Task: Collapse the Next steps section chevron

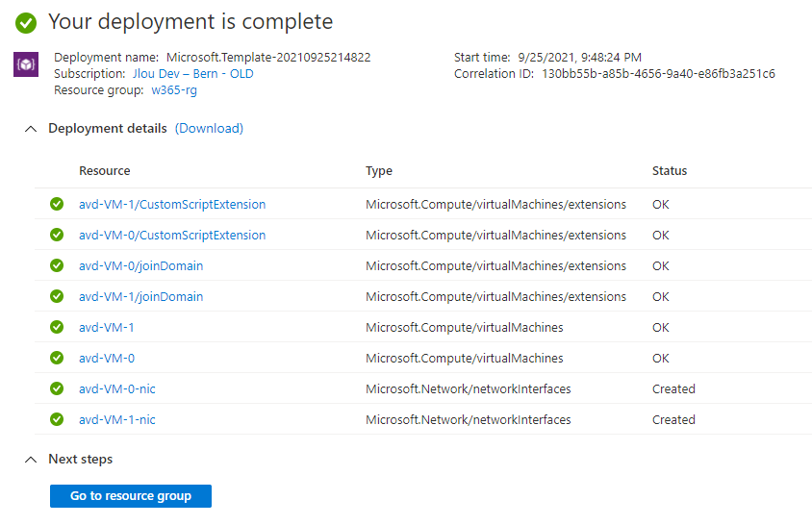Action: pos(31,460)
